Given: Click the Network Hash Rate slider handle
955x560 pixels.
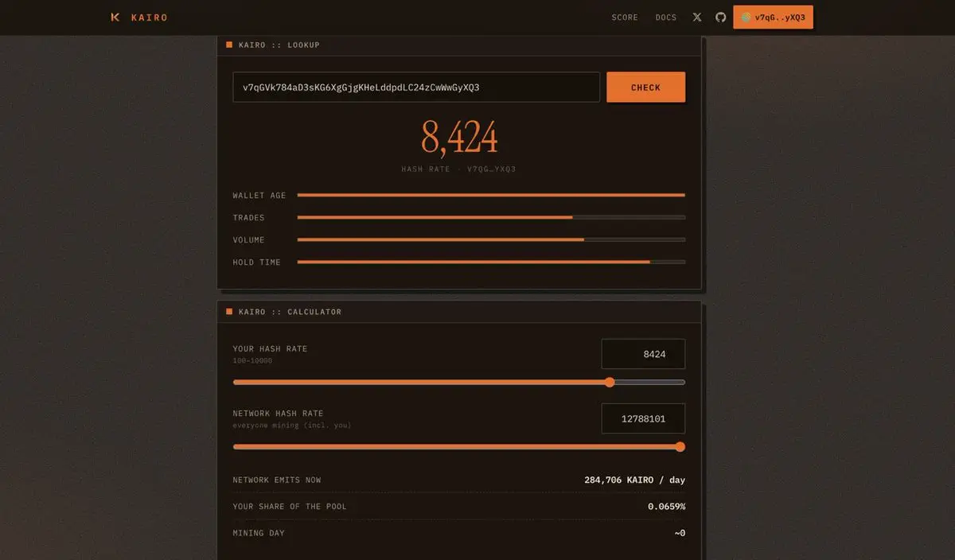Looking at the screenshot, I should 680,447.
